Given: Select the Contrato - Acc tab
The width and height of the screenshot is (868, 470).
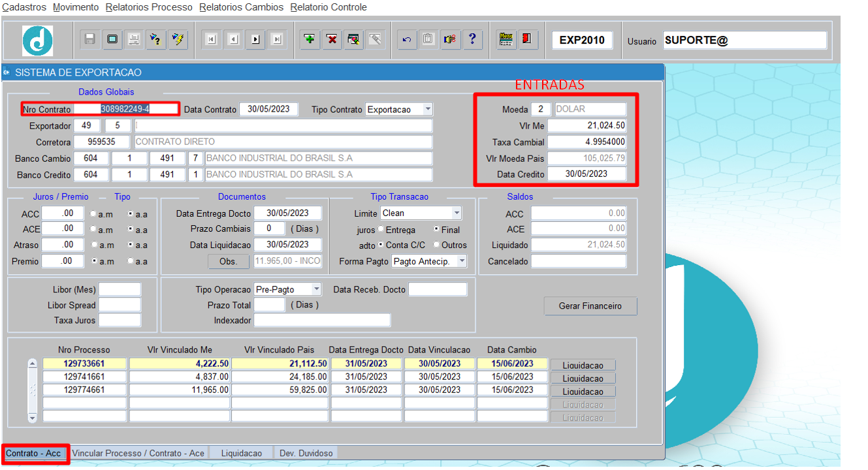Looking at the screenshot, I should [x=33, y=453].
